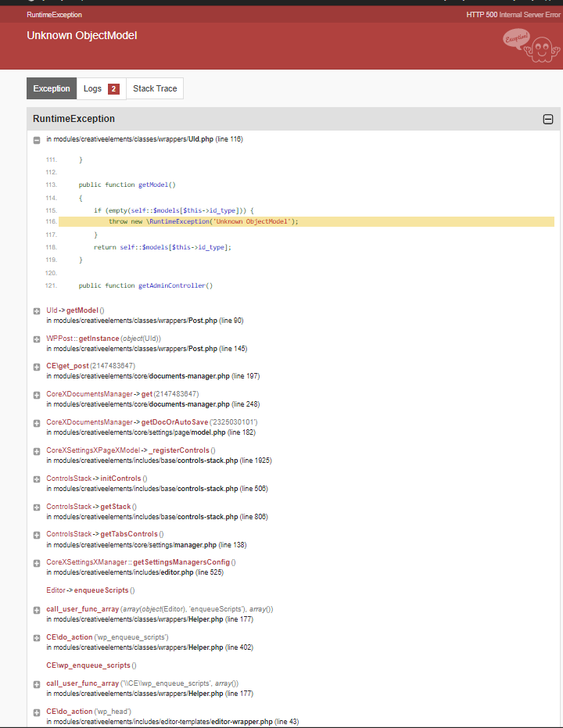The image size is (563, 728).
Task: Switch to the Exception tab
Action: [x=52, y=88]
